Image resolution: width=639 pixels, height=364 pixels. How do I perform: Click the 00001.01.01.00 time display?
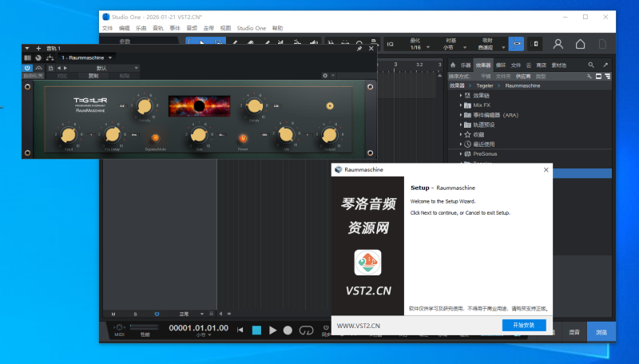point(198,328)
